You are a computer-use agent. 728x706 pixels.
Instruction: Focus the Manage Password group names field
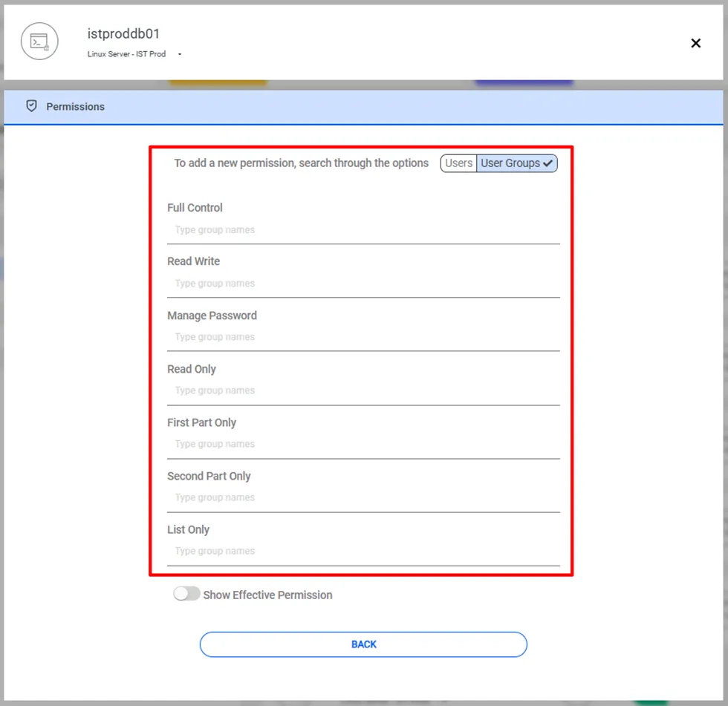click(363, 337)
